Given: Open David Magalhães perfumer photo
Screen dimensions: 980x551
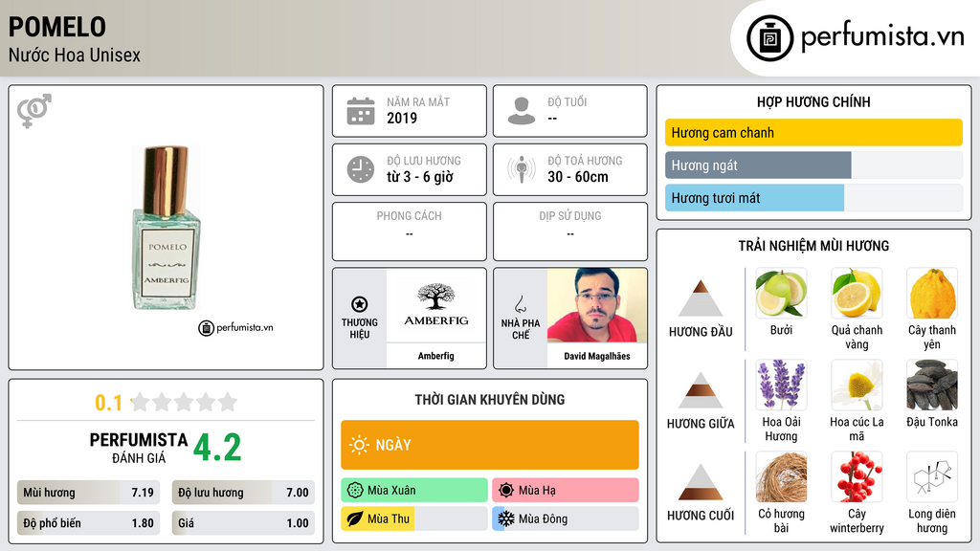Looking at the screenshot, I should (x=597, y=305).
